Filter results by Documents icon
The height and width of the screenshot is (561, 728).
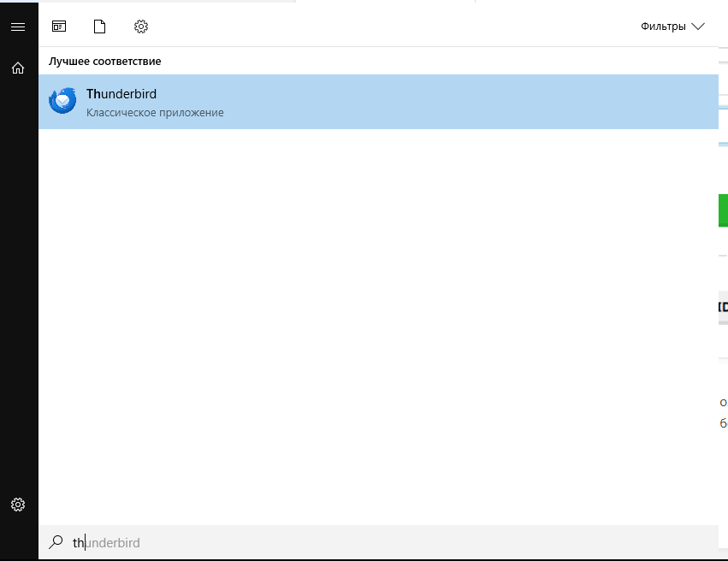point(99,27)
